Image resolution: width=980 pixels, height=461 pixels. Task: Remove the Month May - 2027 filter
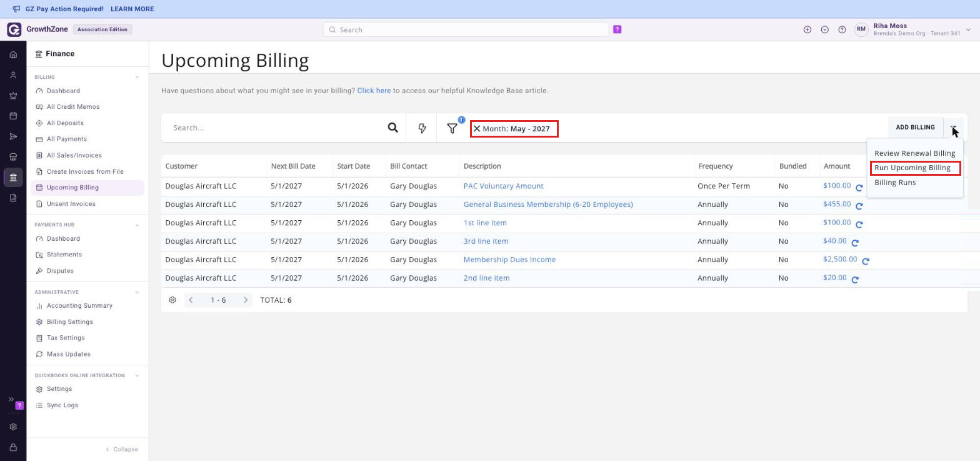476,129
